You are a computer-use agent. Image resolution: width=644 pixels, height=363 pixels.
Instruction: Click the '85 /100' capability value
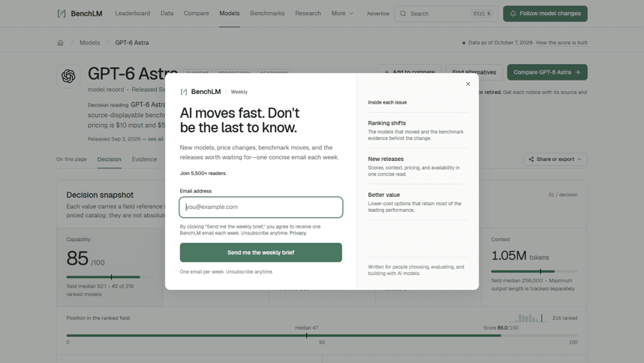86,259
